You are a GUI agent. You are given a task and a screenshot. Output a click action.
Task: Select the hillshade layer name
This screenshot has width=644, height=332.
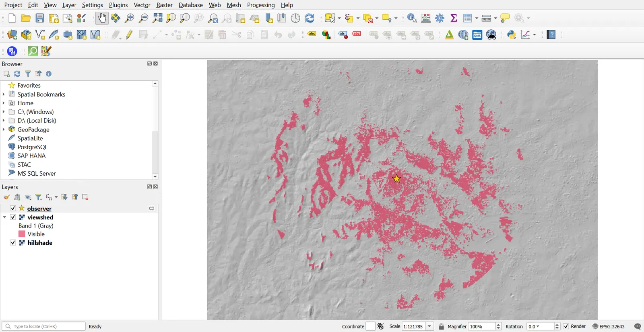pyautogui.click(x=40, y=243)
